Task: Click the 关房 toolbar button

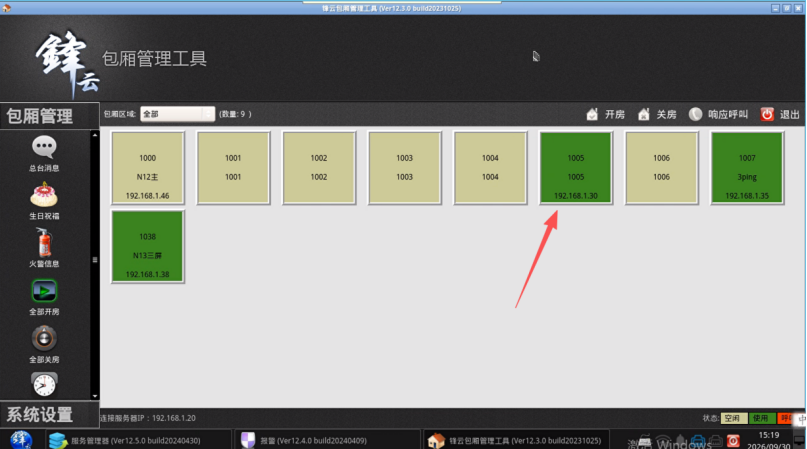Action: (657, 114)
